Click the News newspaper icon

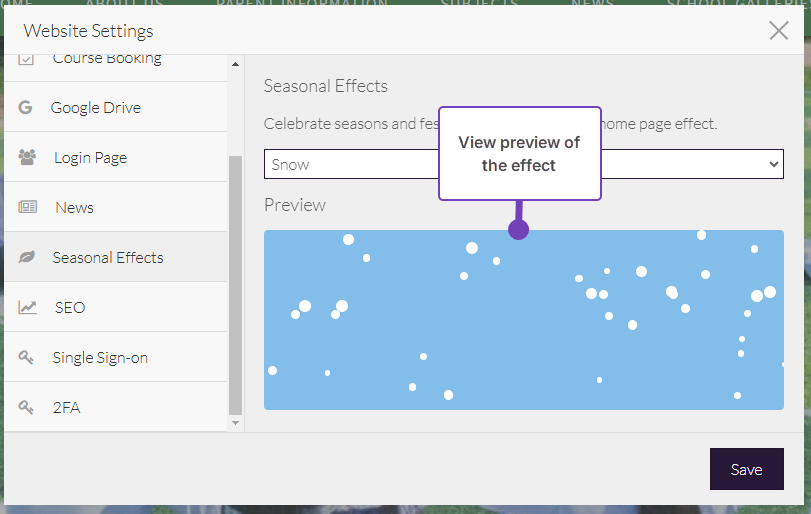[27, 207]
